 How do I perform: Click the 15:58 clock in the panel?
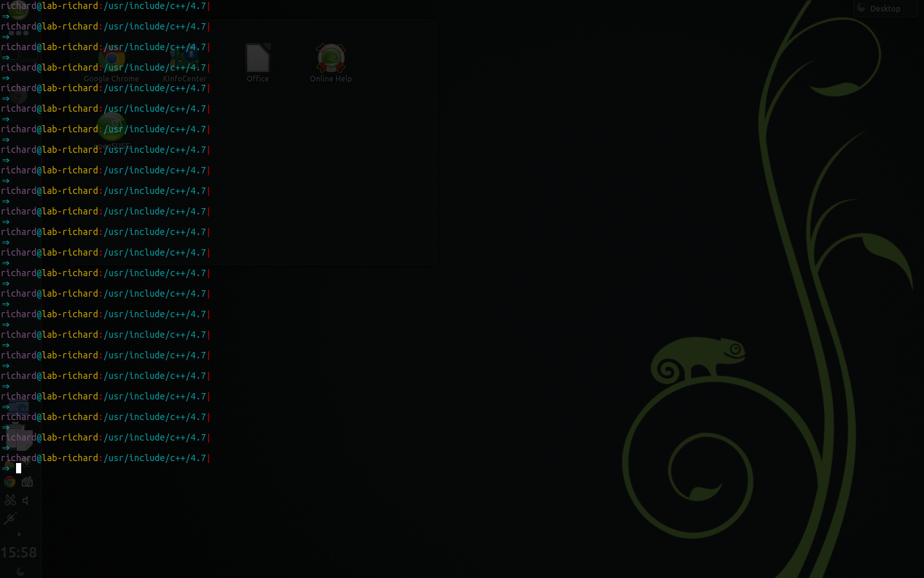[x=19, y=552]
